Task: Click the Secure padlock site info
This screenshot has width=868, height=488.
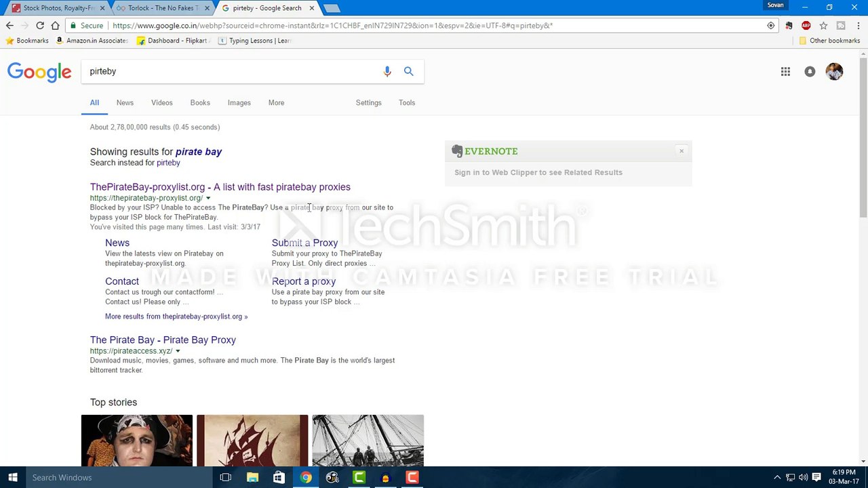Action: [x=87, y=26]
